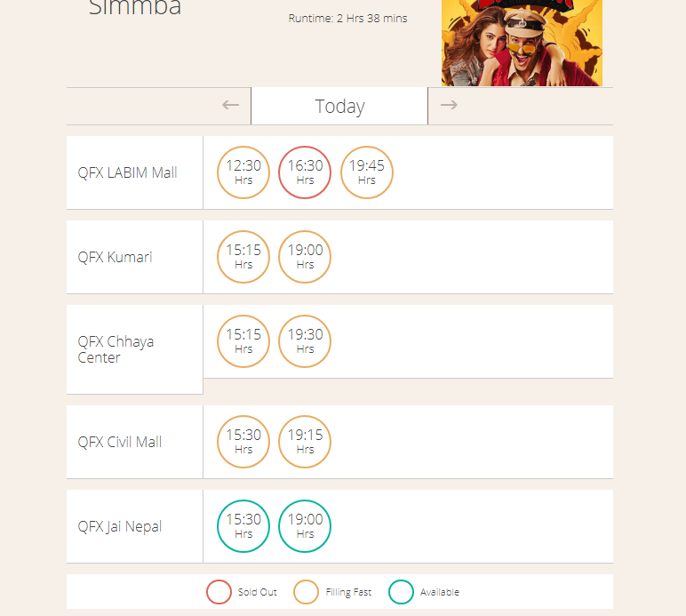Image resolution: width=686 pixels, height=616 pixels.
Task: Select 19:15 show at QFX Civil Mall
Action: (305, 442)
